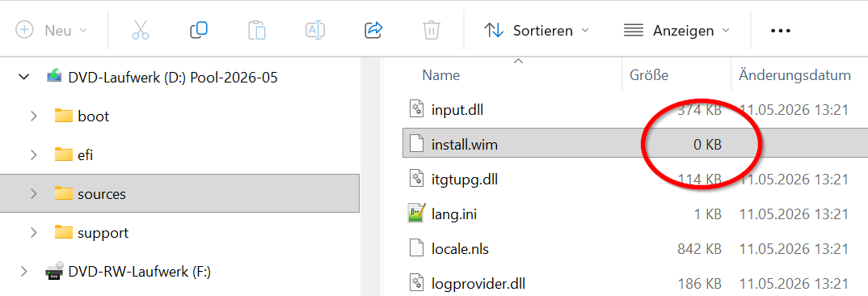Select the boot folder in navigation pane
The image size is (868, 296).
pyautogui.click(x=94, y=116)
